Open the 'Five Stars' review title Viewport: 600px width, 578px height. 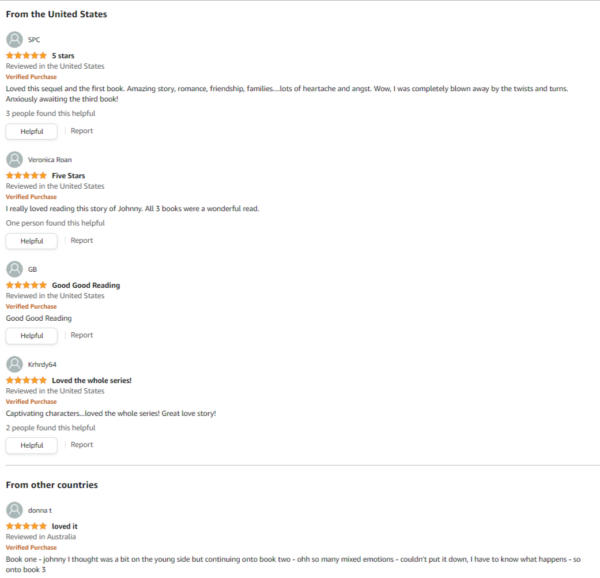68,176
